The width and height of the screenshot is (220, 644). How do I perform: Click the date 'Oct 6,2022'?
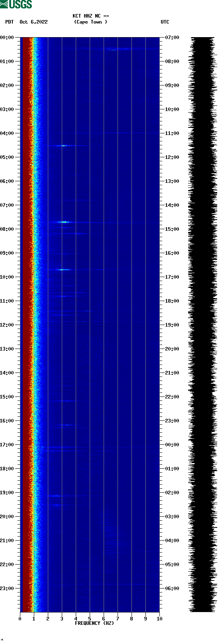click(x=33, y=22)
